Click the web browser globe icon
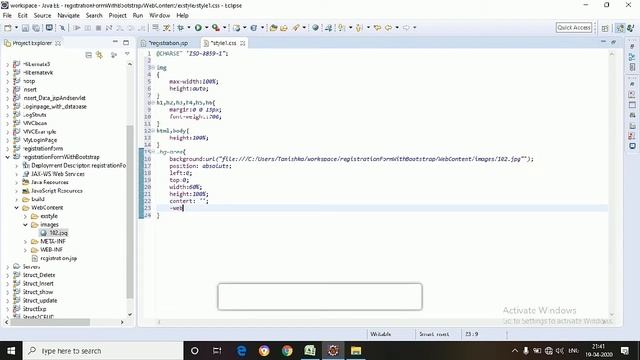Image resolution: width=640 pixels, height=360 pixels. tap(315, 28)
